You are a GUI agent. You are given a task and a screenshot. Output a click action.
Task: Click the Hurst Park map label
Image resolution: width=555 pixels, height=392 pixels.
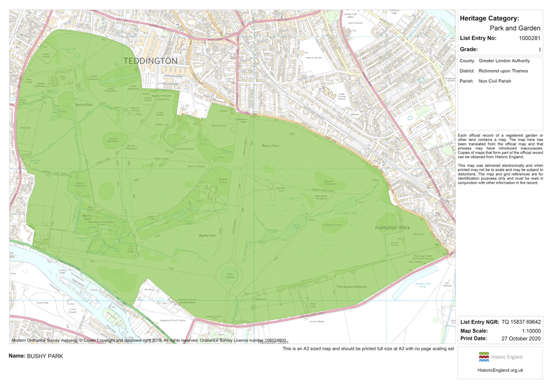coord(42,303)
